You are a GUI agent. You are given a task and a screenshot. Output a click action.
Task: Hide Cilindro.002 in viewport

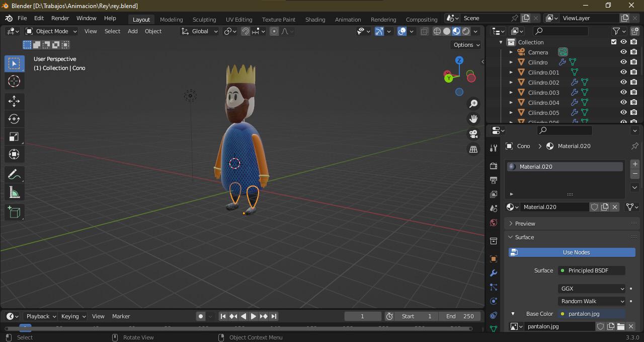(x=623, y=83)
